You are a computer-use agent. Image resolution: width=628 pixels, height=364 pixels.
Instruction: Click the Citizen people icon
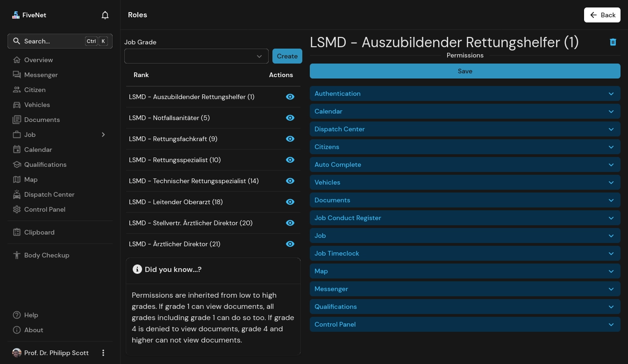click(x=17, y=90)
